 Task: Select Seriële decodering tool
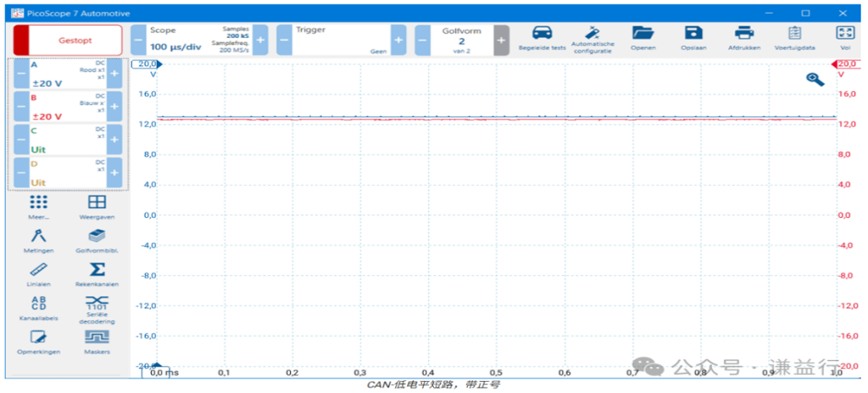pyautogui.click(x=97, y=305)
